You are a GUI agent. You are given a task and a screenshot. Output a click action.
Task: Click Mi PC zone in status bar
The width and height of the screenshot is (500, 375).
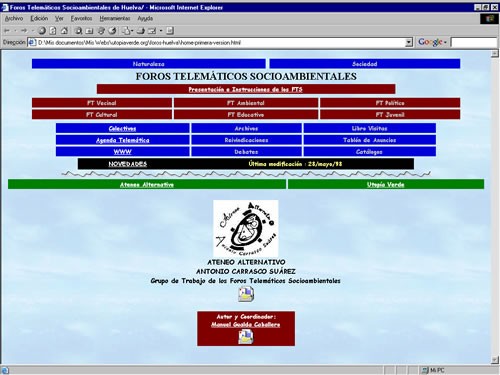click(x=433, y=370)
